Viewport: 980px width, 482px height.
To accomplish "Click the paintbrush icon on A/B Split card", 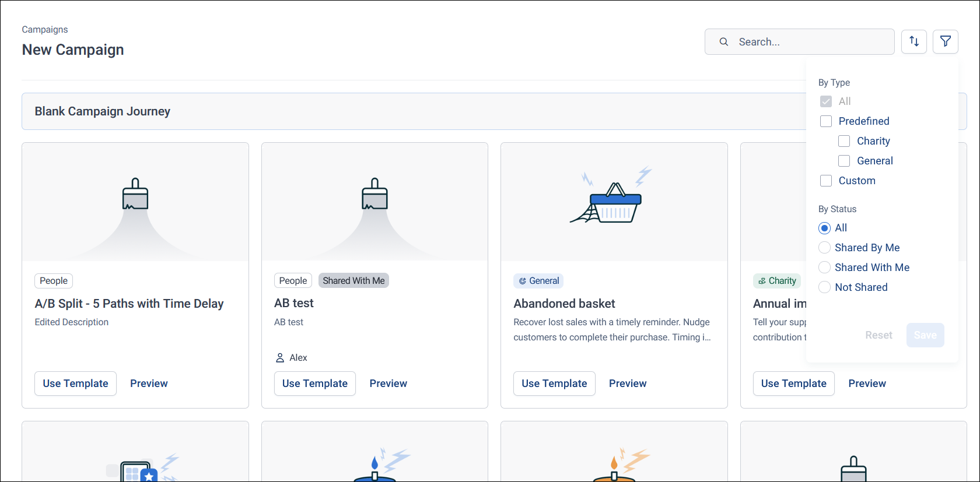I will click(x=135, y=194).
